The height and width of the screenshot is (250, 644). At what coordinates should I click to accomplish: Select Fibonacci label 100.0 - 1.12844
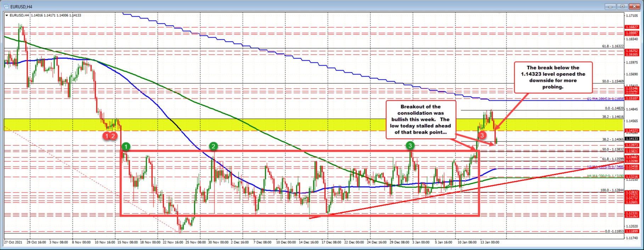coord(612,190)
